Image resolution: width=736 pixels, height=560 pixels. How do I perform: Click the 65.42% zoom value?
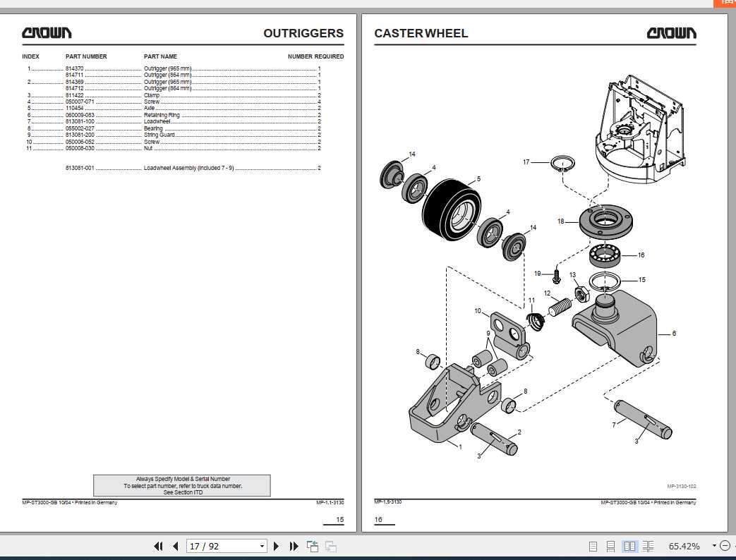click(x=684, y=546)
